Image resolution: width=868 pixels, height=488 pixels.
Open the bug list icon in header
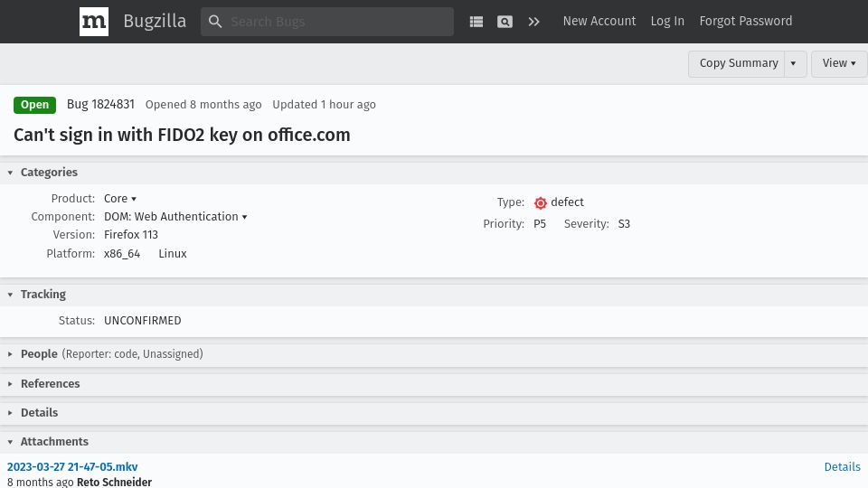[476, 22]
